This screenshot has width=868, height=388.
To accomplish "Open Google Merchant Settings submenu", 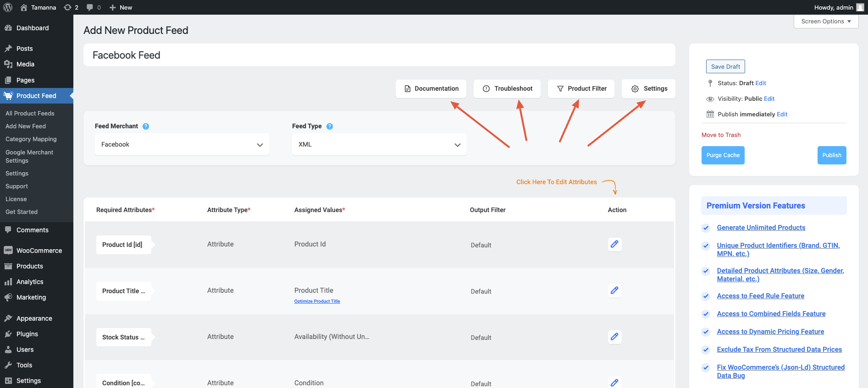I will (x=29, y=157).
